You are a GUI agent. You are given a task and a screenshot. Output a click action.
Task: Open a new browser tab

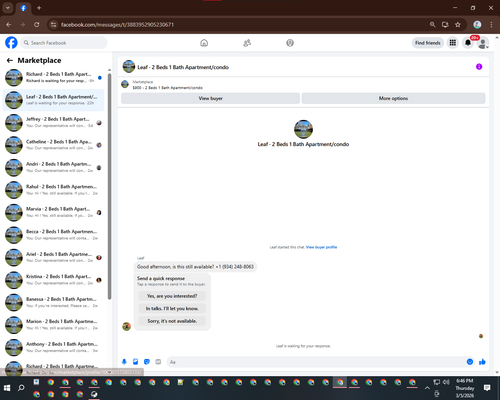point(39,8)
